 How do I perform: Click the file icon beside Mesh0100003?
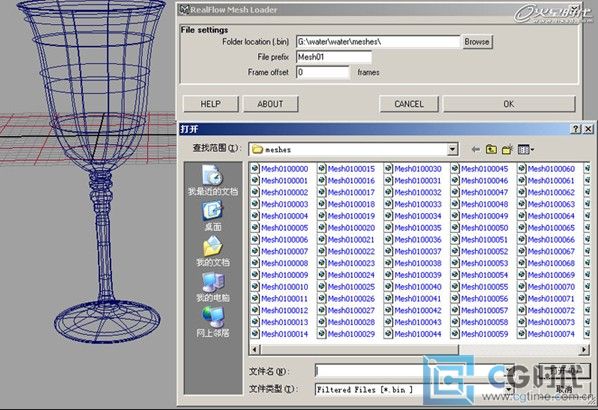click(255, 204)
